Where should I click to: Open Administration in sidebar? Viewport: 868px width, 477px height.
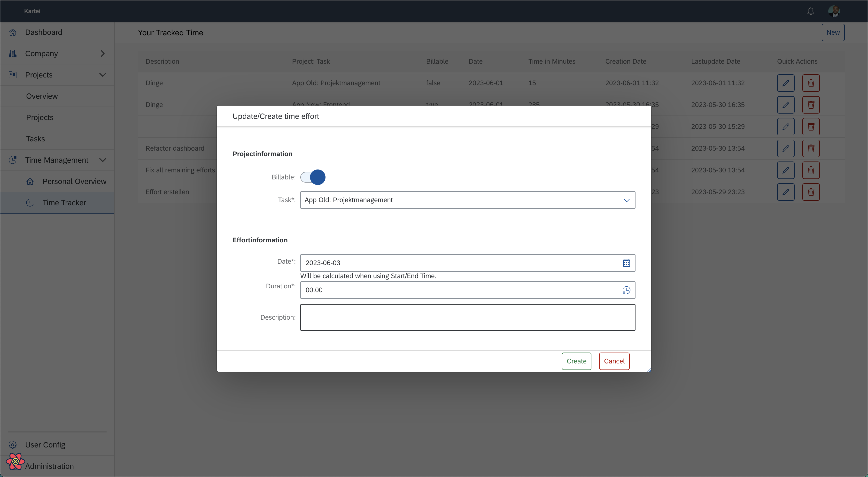[x=57, y=466]
